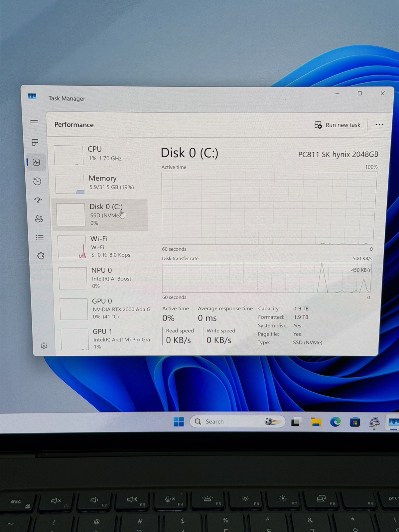Viewport: 399px width, 532px height.
Task: Click the CPU mini graph thumbnail
Action: pyautogui.click(x=68, y=155)
